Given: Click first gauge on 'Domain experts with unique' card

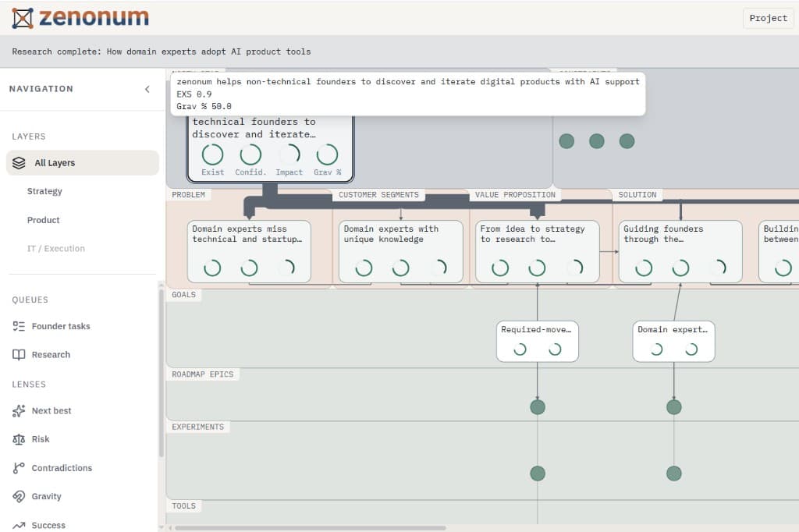Looking at the screenshot, I should [x=364, y=268].
